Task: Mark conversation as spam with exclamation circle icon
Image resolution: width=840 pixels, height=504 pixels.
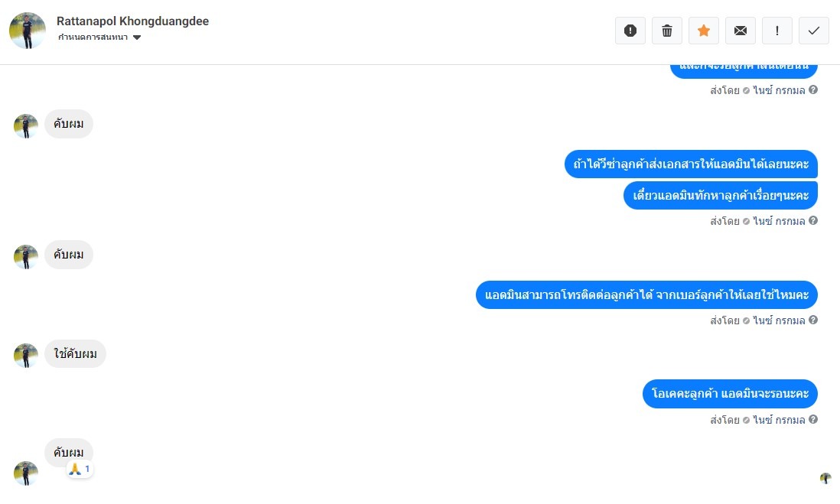Action: (630, 31)
